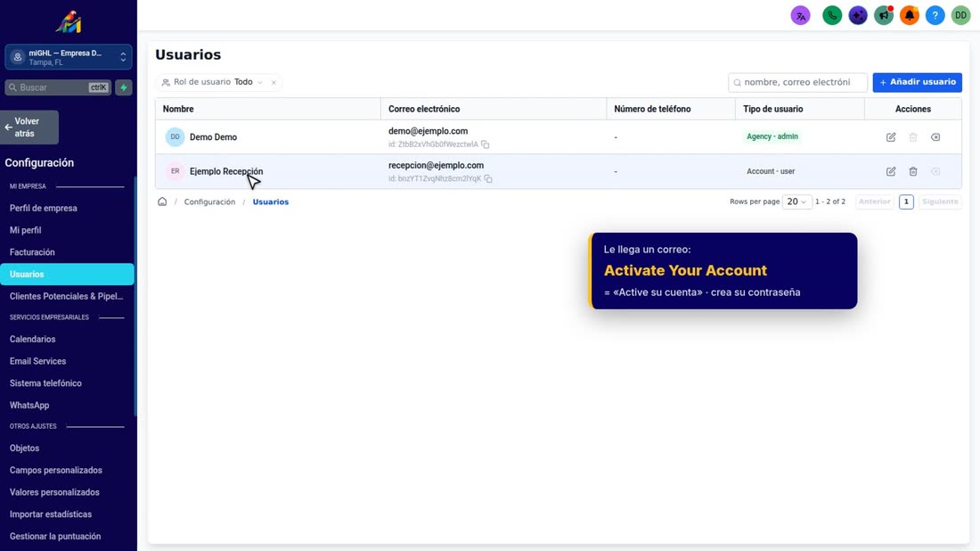980x551 pixels.
Task: Open the DD profile avatar menu
Action: (x=960, y=16)
